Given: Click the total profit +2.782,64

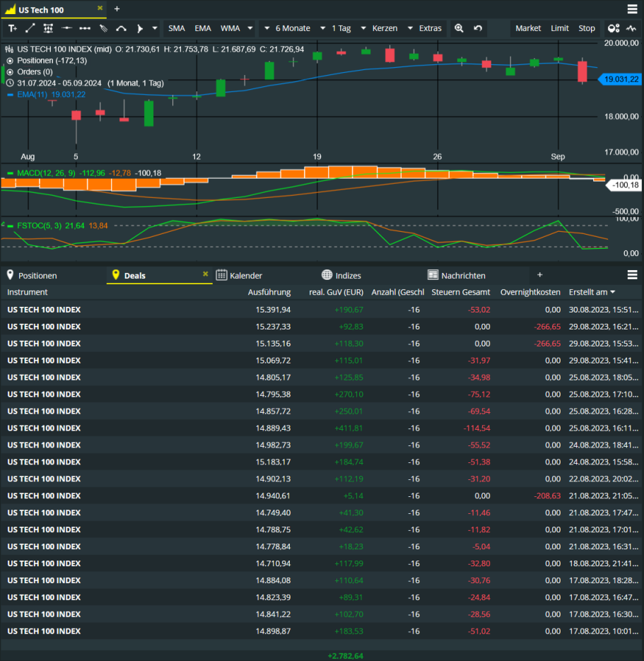Looking at the screenshot, I should pyautogui.click(x=345, y=656).
